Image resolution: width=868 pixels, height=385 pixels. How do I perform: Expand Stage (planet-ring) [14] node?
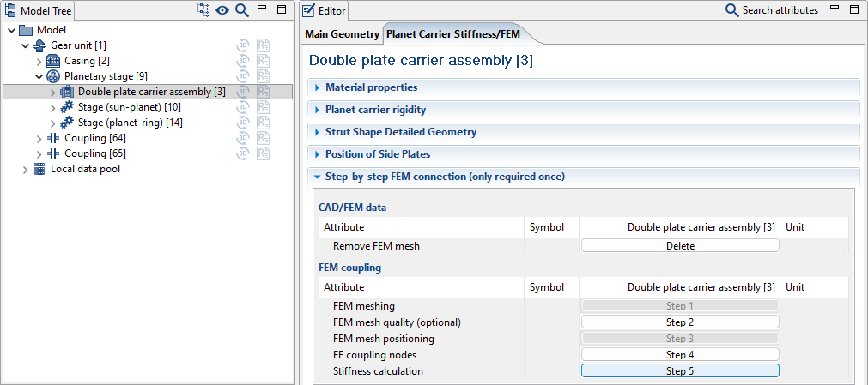pos(52,123)
